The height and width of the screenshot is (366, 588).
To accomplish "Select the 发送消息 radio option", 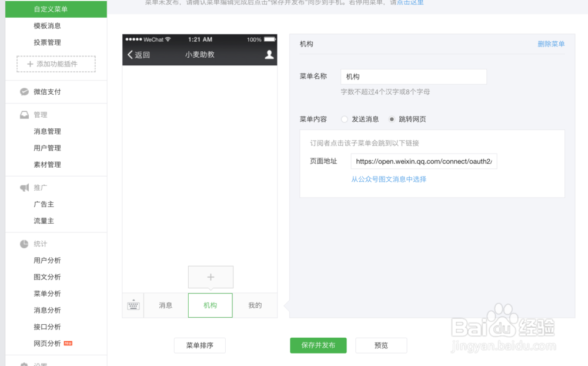I will [344, 119].
